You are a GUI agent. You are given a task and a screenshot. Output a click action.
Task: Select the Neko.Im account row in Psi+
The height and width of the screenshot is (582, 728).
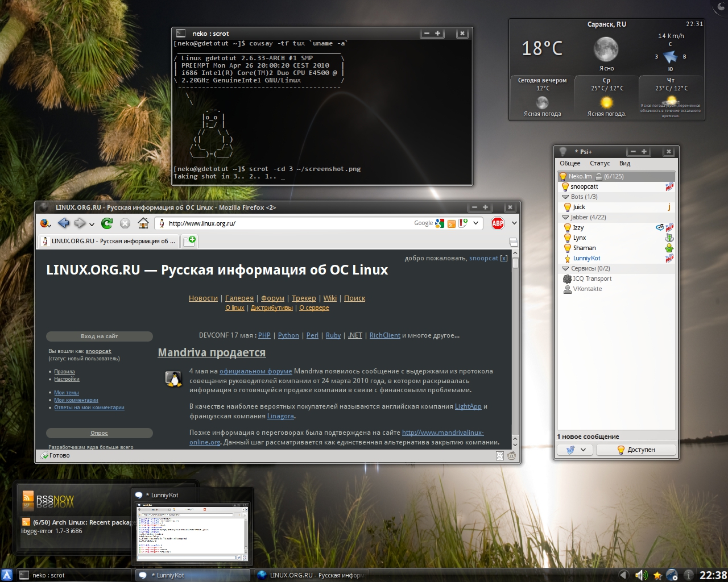click(617, 176)
